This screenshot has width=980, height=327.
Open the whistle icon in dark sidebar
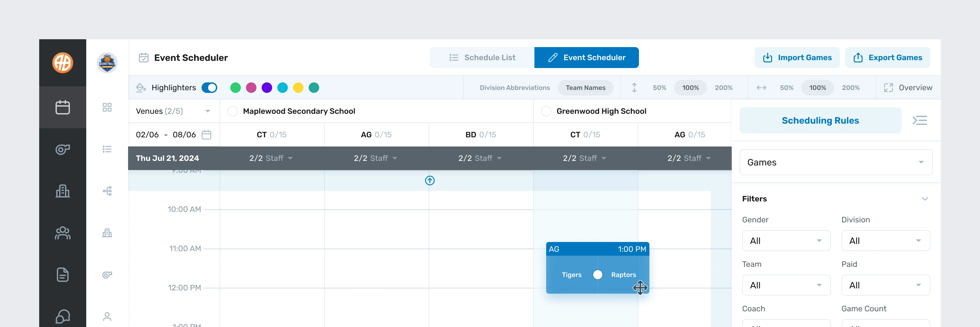[62, 149]
